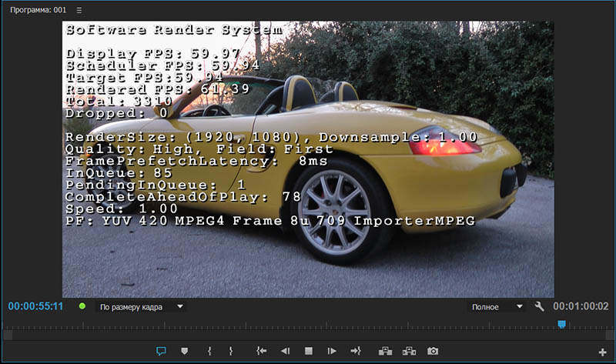Mark Out point with the right brace icon
The image size is (616, 364).
click(x=230, y=351)
